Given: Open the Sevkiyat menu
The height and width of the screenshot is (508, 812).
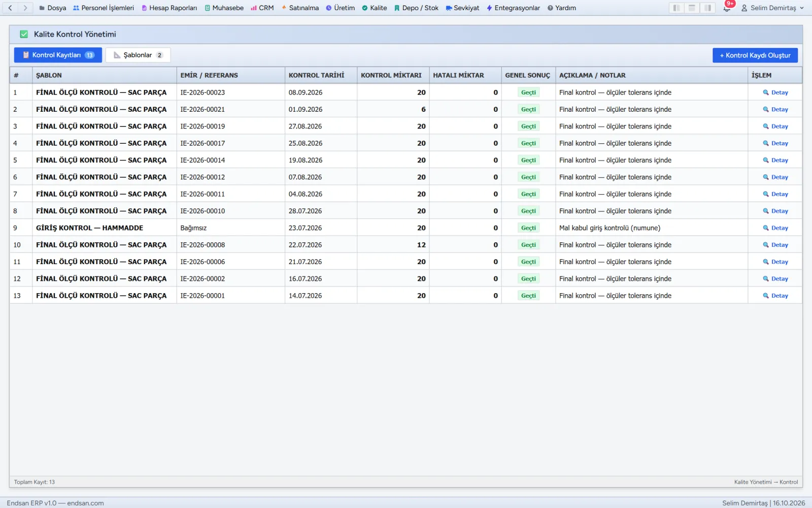Looking at the screenshot, I should pyautogui.click(x=462, y=8).
